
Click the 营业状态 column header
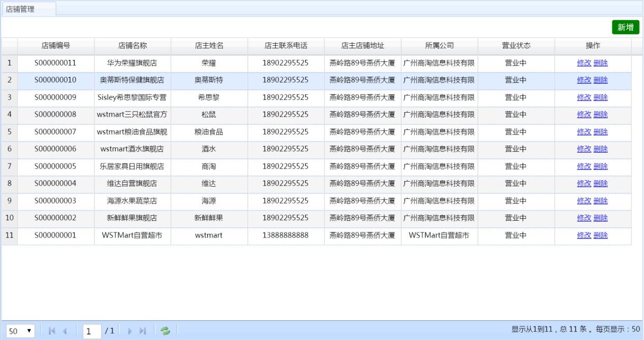point(516,46)
